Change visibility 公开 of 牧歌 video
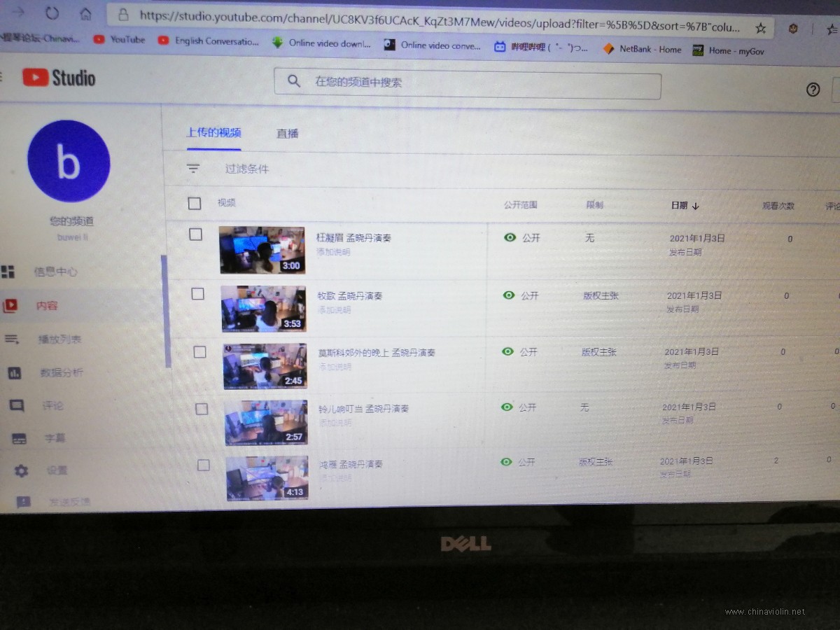The height and width of the screenshot is (630, 840). [521, 295]
